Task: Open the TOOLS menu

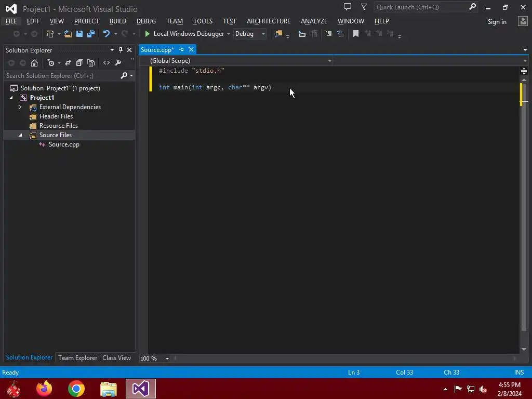Action: 203,21
